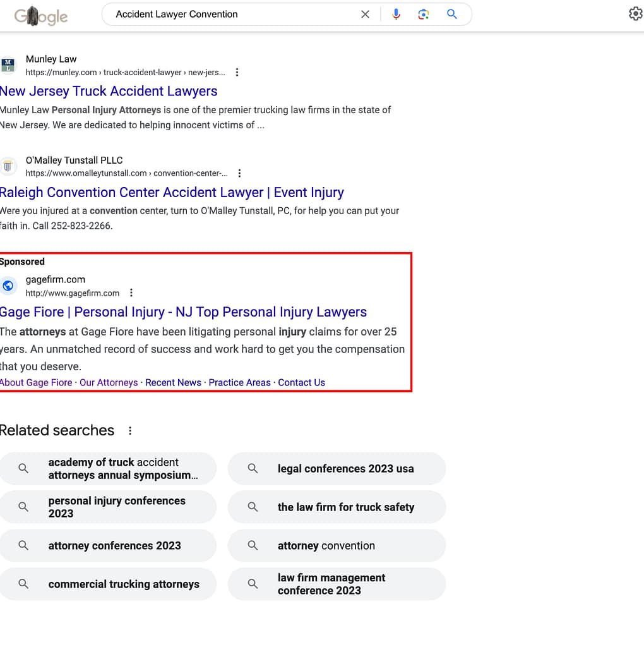The width and height of the screenshot is (644, 647).
Task: Clear the search box with X
Action: click(365, 15)
